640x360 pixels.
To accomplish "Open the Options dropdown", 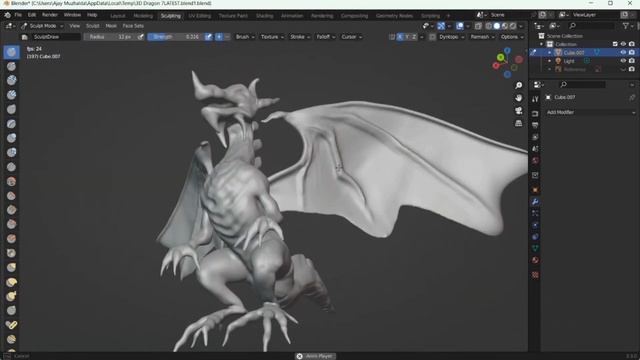I will coord(512,37).
